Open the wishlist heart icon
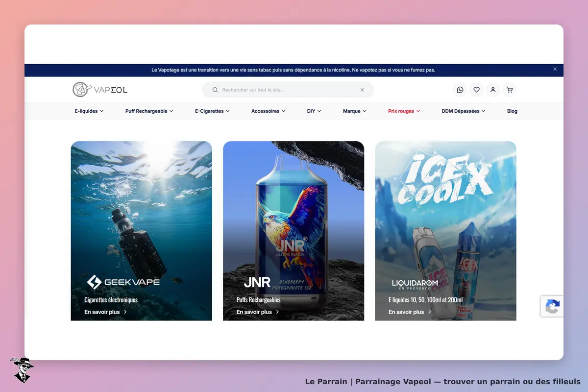The width and height of the screenshot is (588, 392). click(476, 90)
